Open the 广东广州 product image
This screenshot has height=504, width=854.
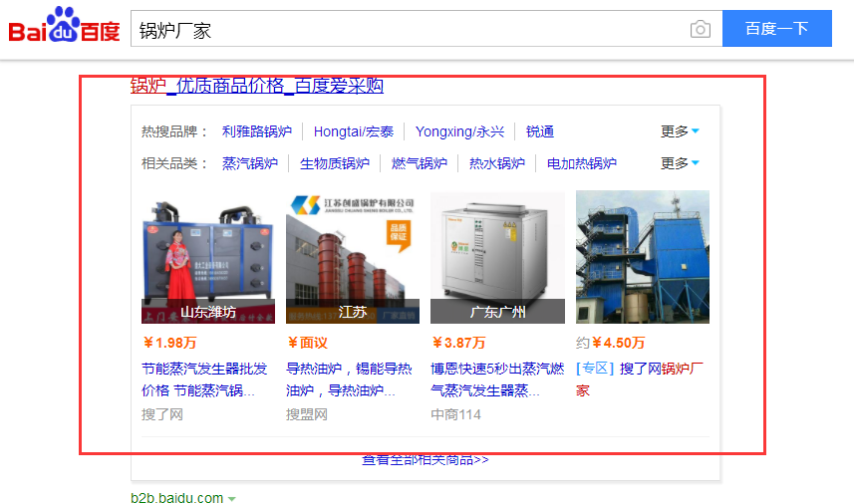coord(497,257)
